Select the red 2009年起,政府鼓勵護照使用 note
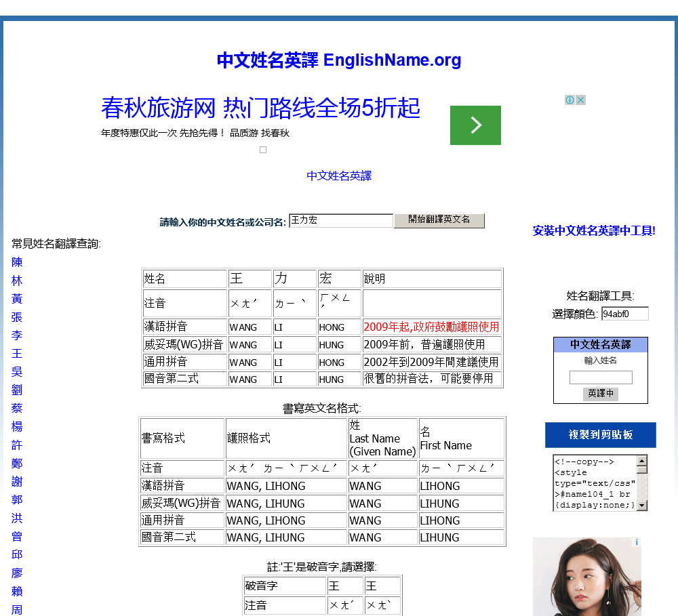The height and width of the screenshot is (616, 678). (x=431, y=327)
